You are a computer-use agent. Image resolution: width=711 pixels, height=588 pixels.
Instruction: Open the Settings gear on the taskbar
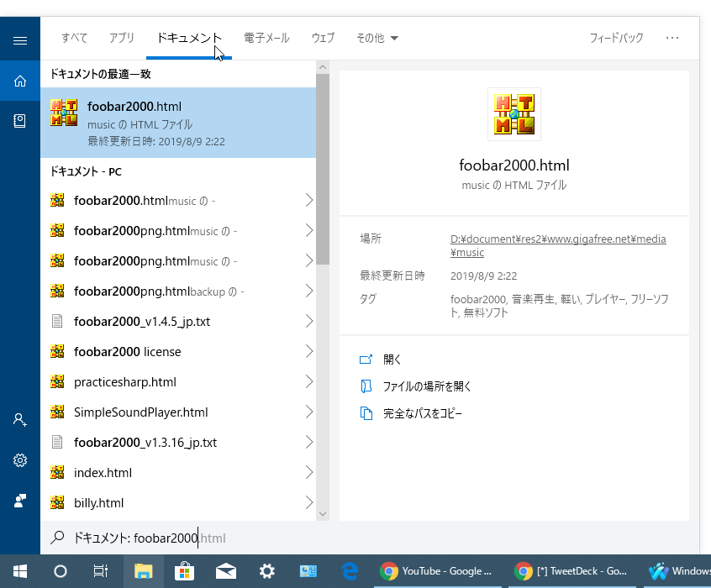(266, 571)
